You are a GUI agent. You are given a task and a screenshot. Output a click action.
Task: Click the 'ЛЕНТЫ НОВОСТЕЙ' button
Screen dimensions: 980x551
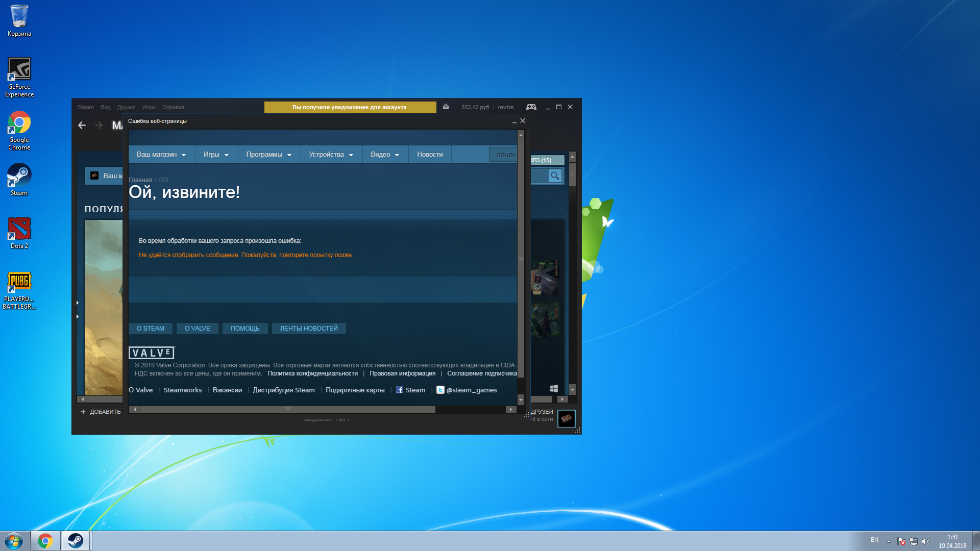[x=309, y=329]
